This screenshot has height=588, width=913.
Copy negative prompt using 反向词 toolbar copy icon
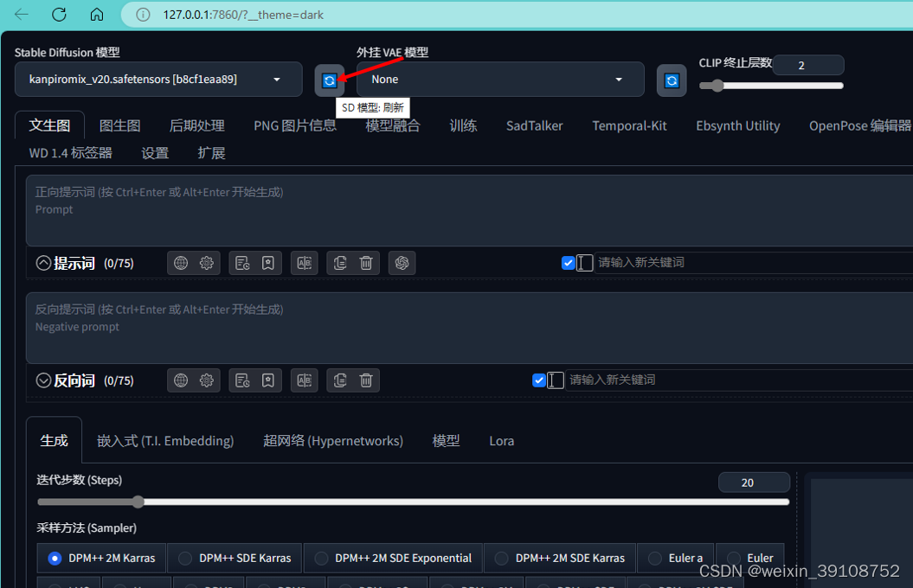340,380
